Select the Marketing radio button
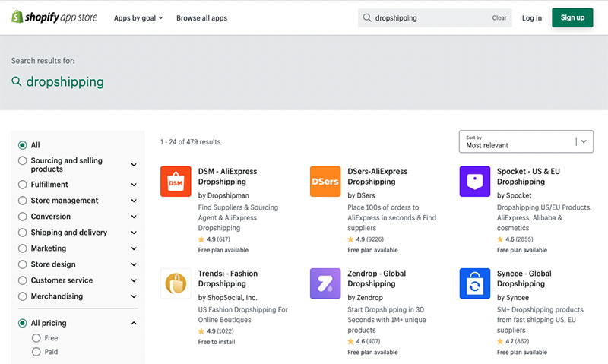608x364 pixels. pos(23,248)
